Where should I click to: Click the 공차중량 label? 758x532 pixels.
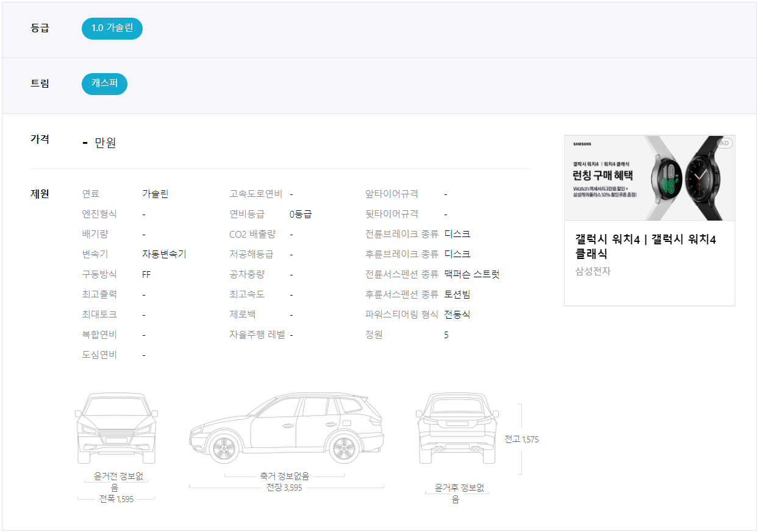pos(247,274)
